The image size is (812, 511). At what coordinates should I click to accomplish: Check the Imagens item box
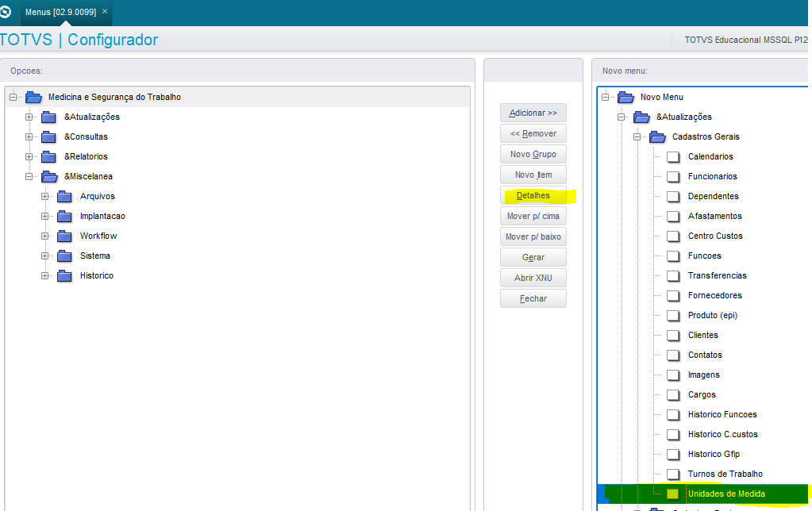pos(673,375)
